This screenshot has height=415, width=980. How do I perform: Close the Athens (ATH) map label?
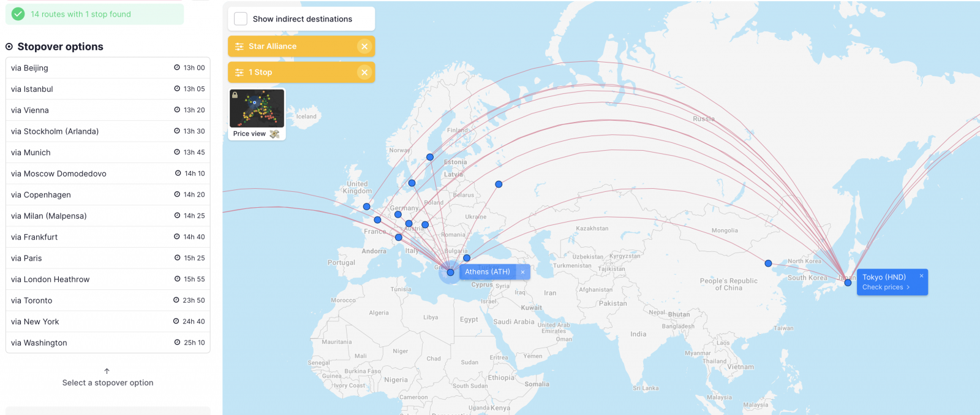(522, 272)
